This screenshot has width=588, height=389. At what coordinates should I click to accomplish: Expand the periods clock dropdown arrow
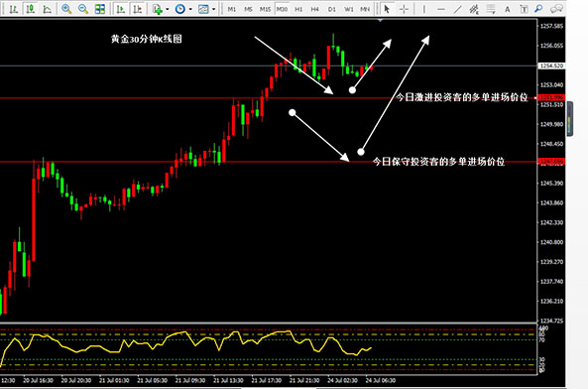pyautogui.click(x=190, y=9)
